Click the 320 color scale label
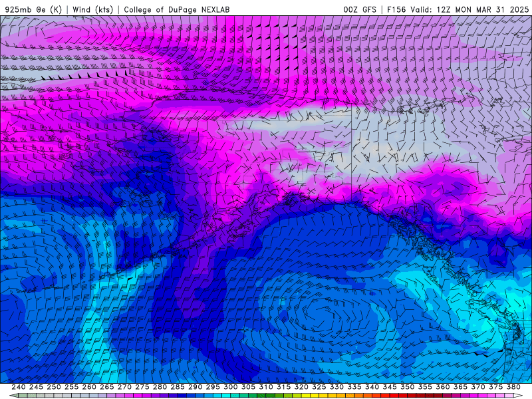 tap(301, 387)
